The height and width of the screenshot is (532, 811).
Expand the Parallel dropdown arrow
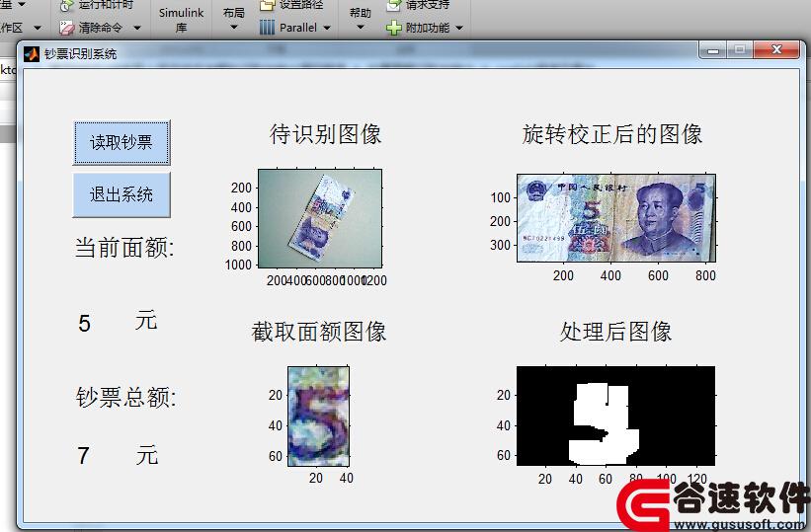point(327,28)
